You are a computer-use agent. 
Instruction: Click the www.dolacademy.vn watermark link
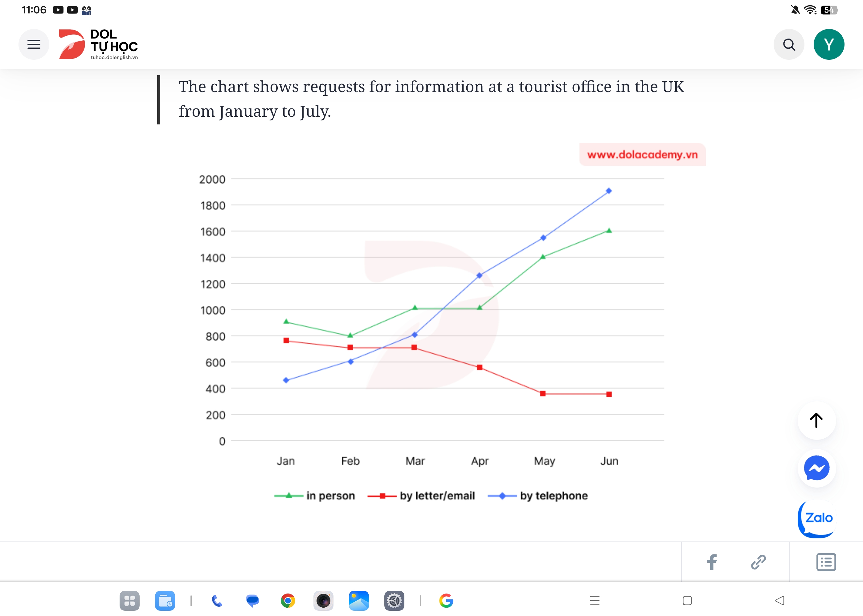(x=642, y=155)
